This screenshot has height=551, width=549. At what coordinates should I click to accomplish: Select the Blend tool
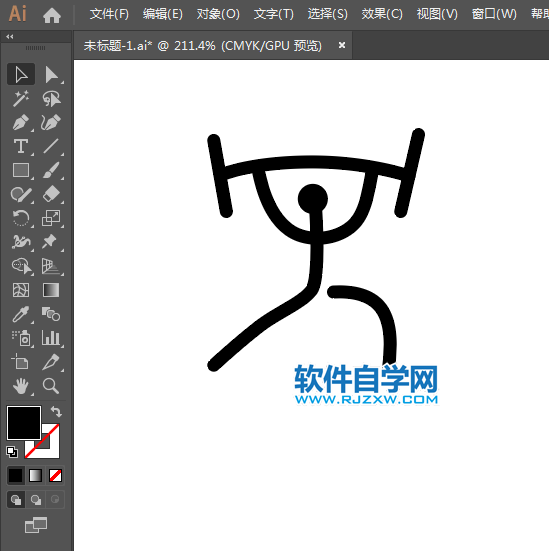coord(51,314)
